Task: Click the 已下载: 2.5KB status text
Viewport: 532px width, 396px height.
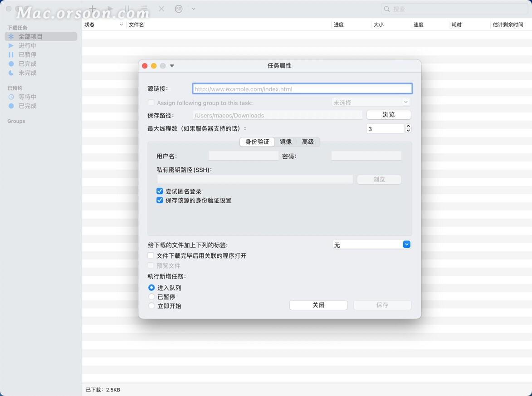Action: pos(103,390)
